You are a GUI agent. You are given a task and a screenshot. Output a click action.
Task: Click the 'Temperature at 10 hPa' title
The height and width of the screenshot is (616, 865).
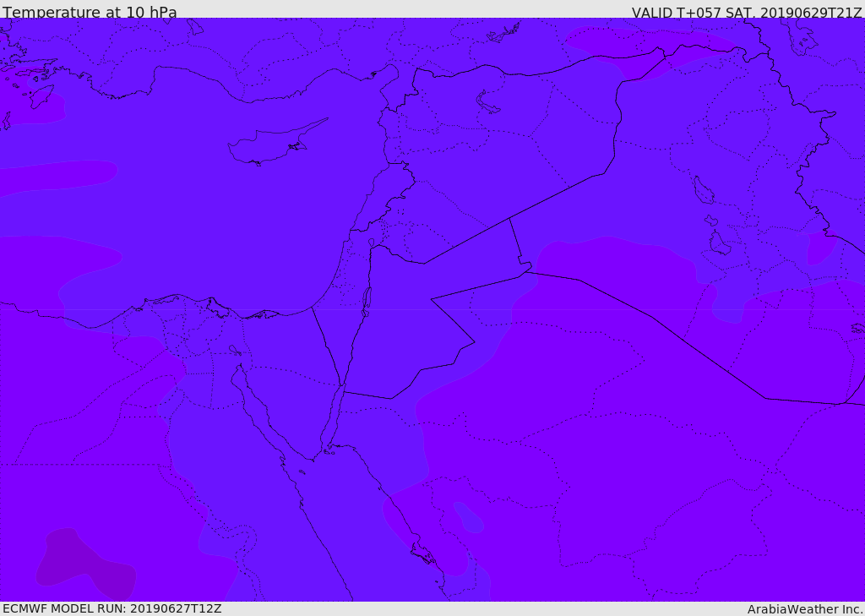(90, 13)
